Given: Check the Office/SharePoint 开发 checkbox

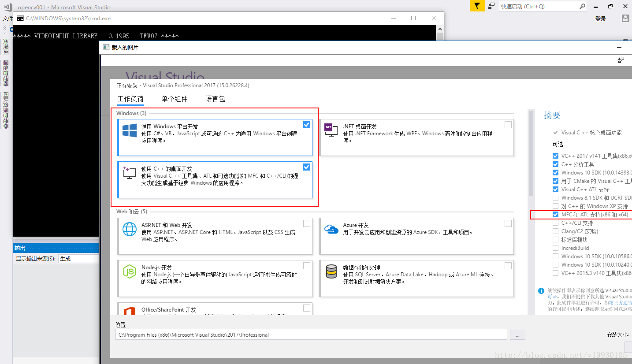Looking at the screenshot, I should click(307, 308).
